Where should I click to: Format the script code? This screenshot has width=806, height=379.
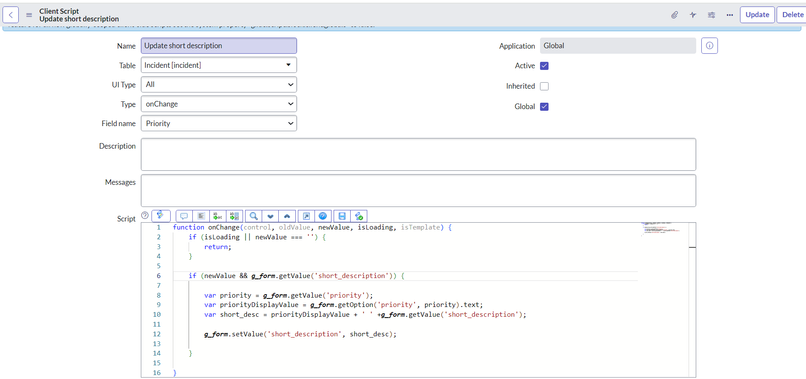click(x=201, y=216)
